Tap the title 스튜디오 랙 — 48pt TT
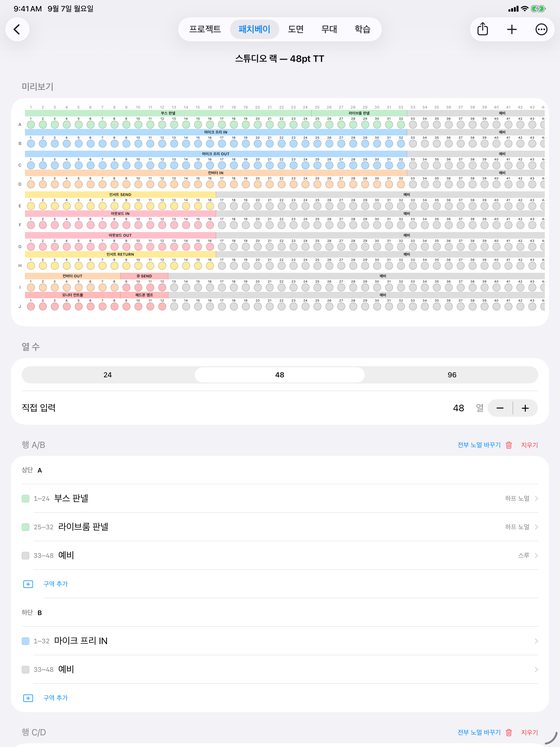 pos(280,59)
